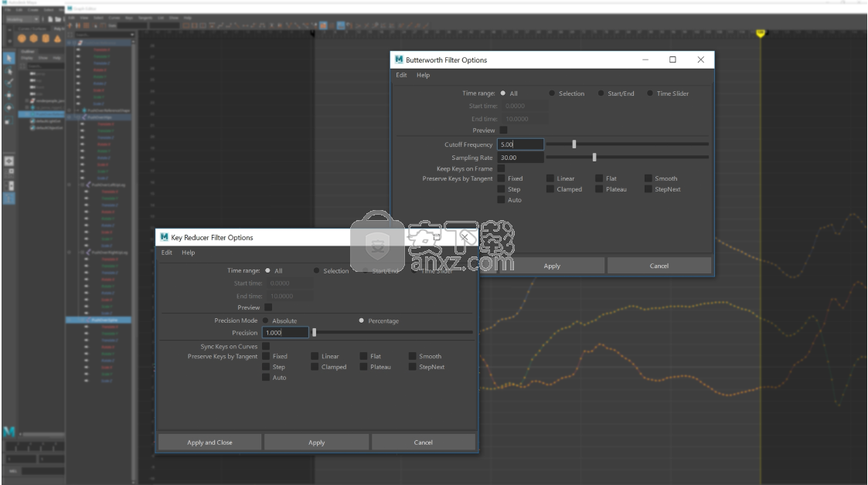
Task: Open Help menu in Butterworth Filter Options
Action: tap(423, 75)
